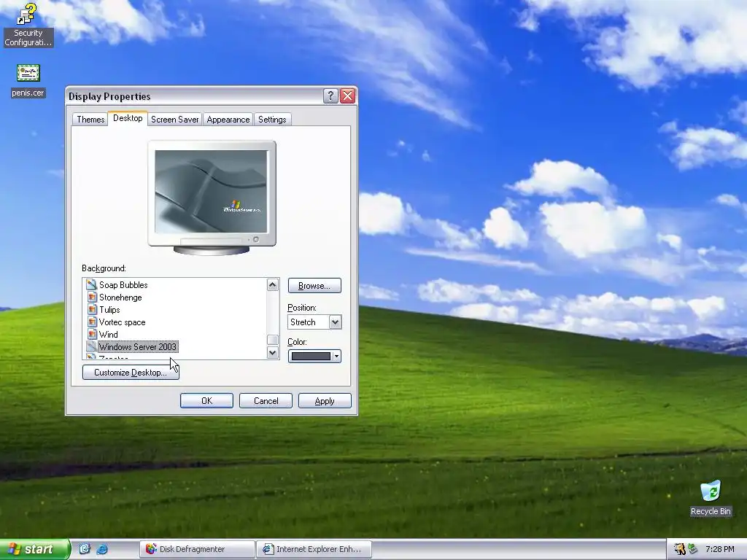Switch to the Settings tab
The width and height of the screenshot is (747, 560).
[272, 120]
